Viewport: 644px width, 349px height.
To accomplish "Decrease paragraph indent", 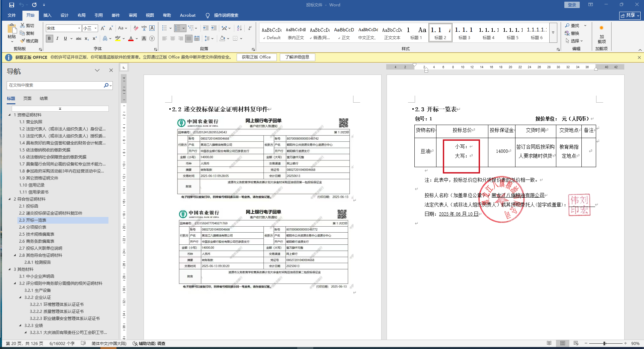I will click(x=206, y=28).
